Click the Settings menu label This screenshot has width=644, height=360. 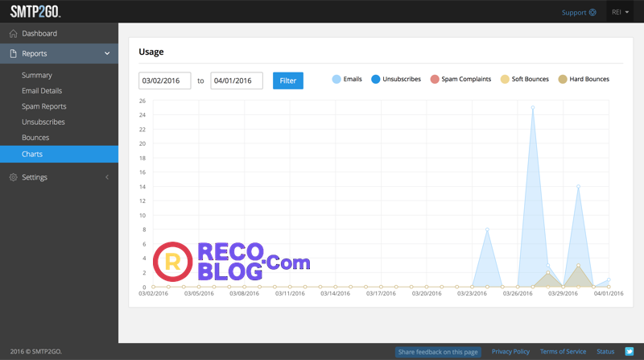pyautogui.click(x=35, y=177)
